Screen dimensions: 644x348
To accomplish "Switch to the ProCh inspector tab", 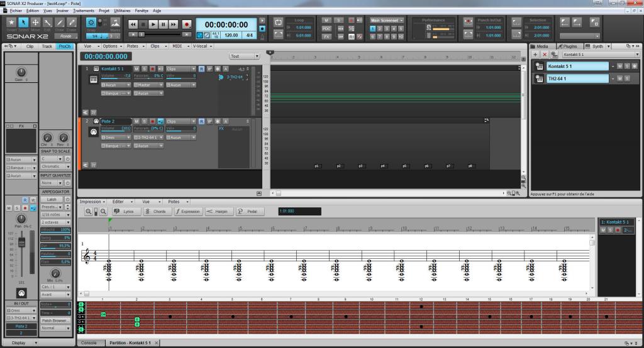I will 65,46.
